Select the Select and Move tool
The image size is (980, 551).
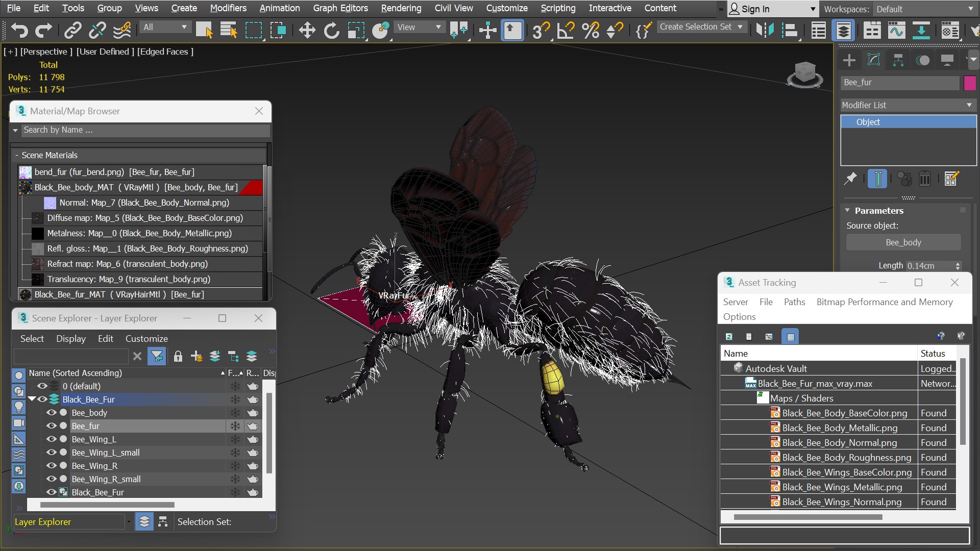pos(307,31)
